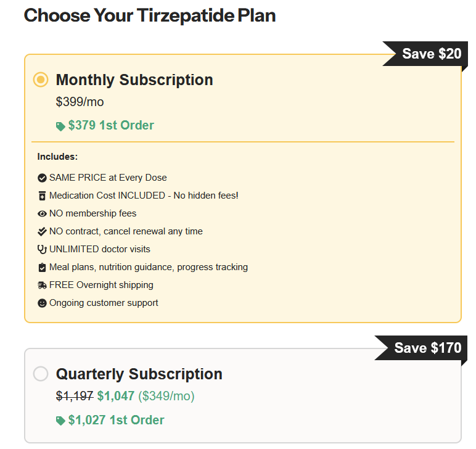Click the $399/mo price text

click(80, 102)
